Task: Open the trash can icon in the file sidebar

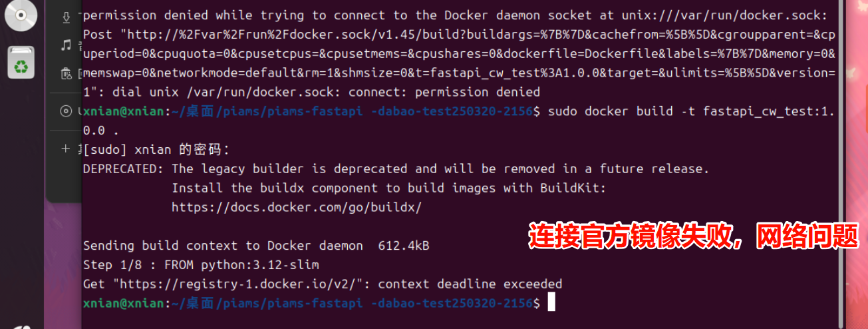Action: [66, 74]
